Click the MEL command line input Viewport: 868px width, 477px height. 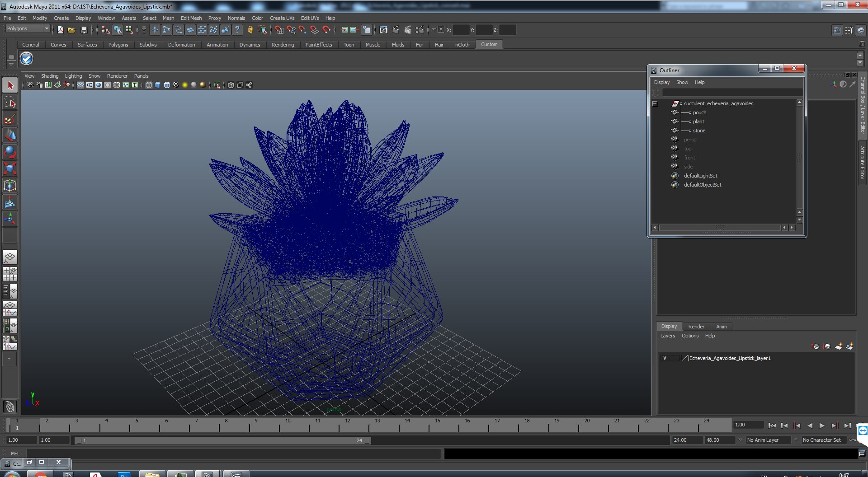point(233,454)
